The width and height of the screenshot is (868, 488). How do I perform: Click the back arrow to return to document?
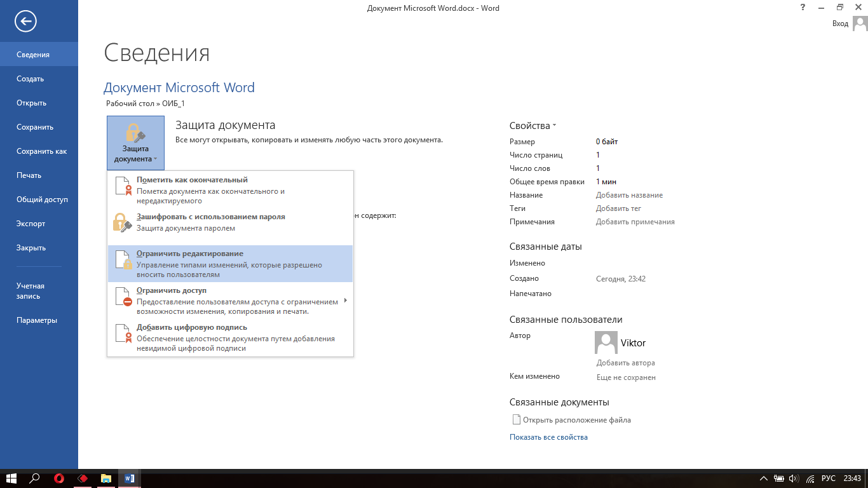coord(26,22)
